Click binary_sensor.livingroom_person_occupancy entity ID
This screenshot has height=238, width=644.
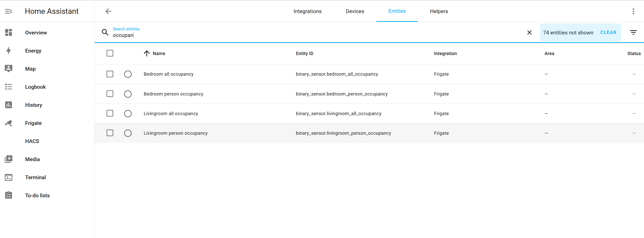click(343, 133)
